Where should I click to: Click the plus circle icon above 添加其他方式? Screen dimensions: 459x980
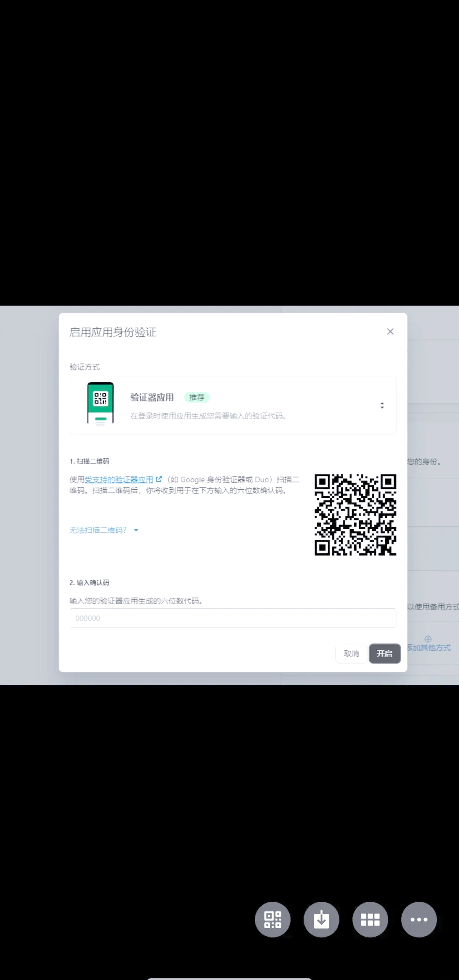click(428, 639)
